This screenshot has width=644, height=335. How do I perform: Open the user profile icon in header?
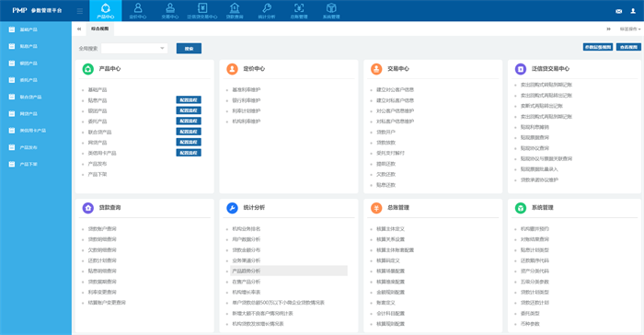click(633, 11)
